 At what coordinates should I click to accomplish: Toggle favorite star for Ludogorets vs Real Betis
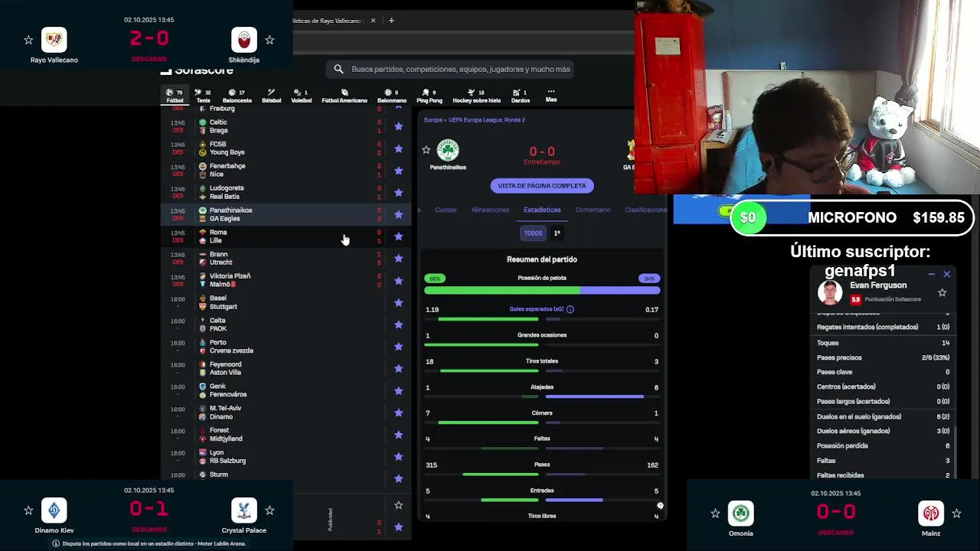398,192
